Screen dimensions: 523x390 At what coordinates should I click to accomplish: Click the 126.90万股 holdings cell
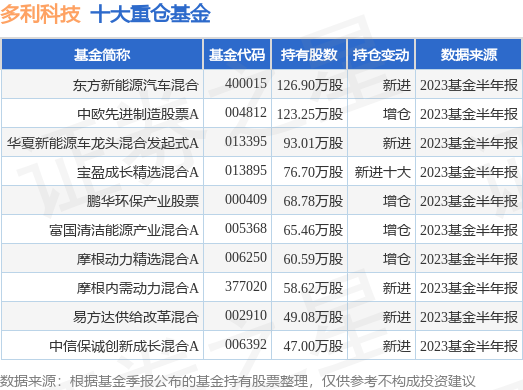[310, 85]
